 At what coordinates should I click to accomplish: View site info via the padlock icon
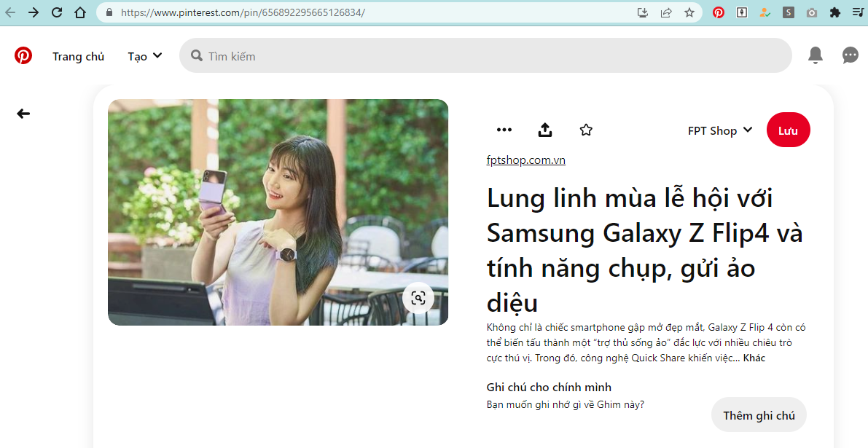[x=109, y=12]
